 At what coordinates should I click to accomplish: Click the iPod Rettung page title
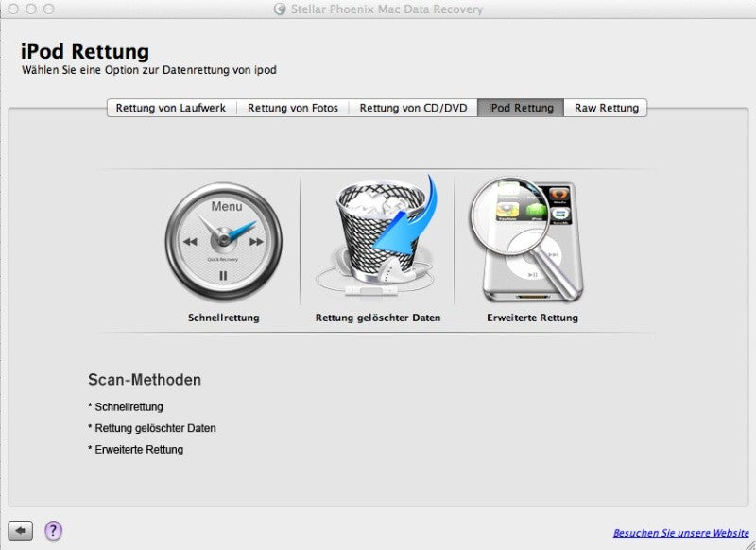pyautogui.click(x=85, y=52)
